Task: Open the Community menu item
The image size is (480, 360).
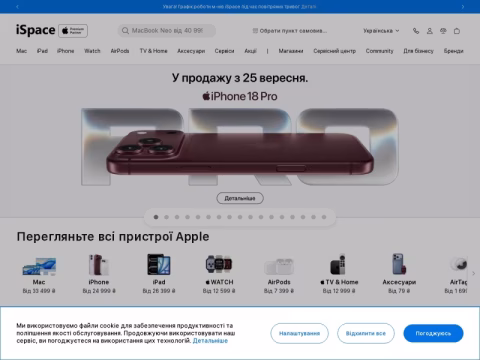Action: 379,51
